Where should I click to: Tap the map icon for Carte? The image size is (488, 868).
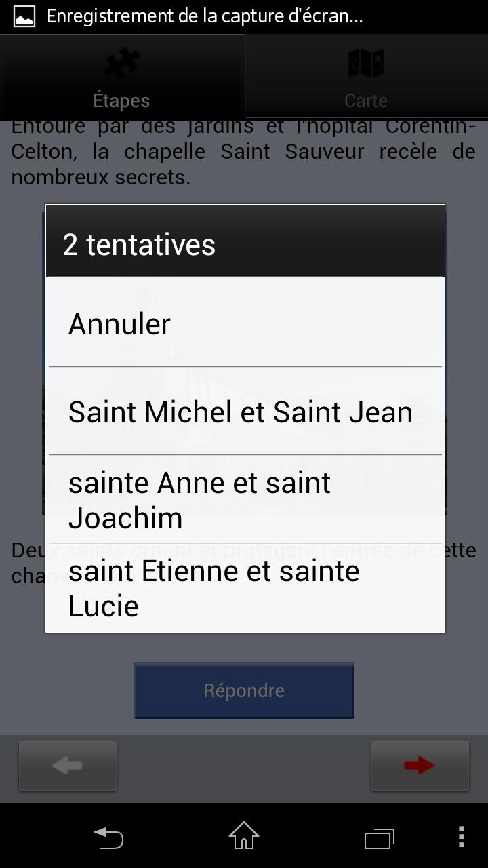pos(366,64)
